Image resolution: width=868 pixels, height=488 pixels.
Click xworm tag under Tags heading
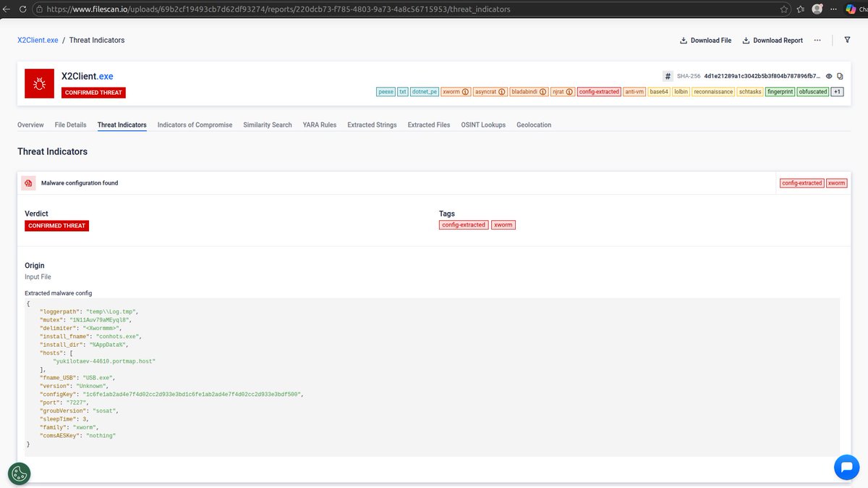point(503,225)
